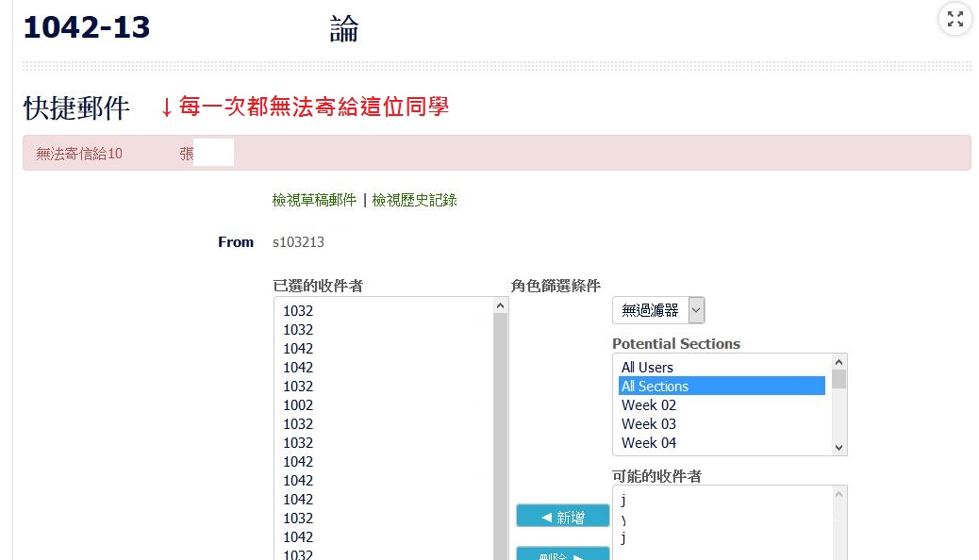
Task: Select All Users in Potential Sections
Action: [x=647, y=368]
